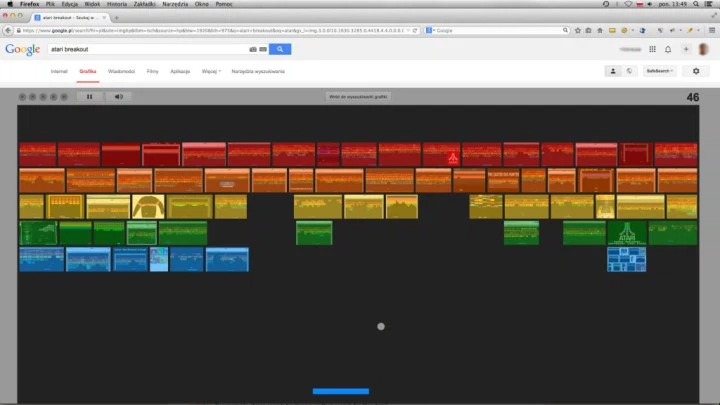Screen dimensions: 720x405
Task: Click the Firefox Google search box
Action: pos(498,30)
